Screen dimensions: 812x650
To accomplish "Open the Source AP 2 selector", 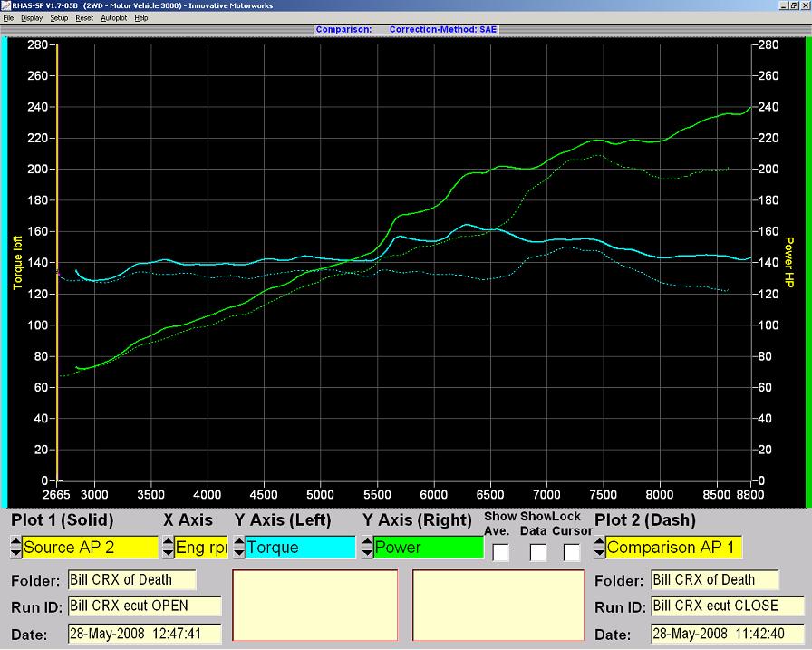I will click(x=90, y=548).
